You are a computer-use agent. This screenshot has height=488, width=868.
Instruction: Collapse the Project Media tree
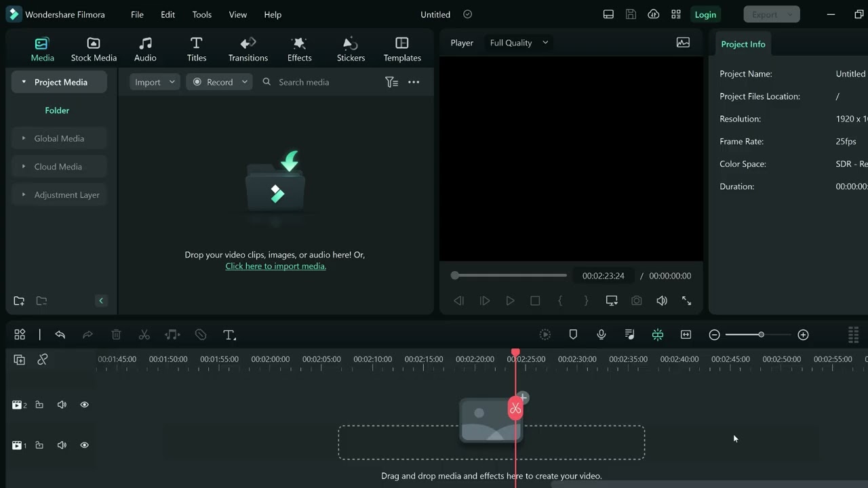click(24, 82)
